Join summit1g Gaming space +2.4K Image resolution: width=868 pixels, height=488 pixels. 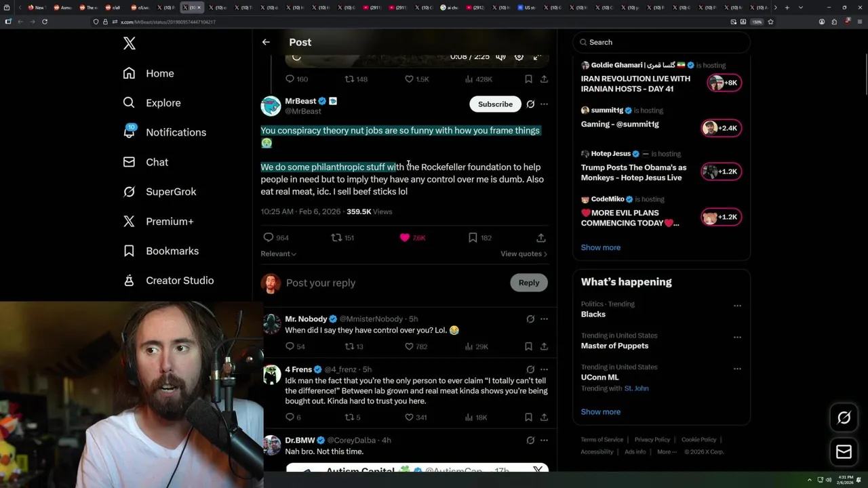click(x=721, y=128)
